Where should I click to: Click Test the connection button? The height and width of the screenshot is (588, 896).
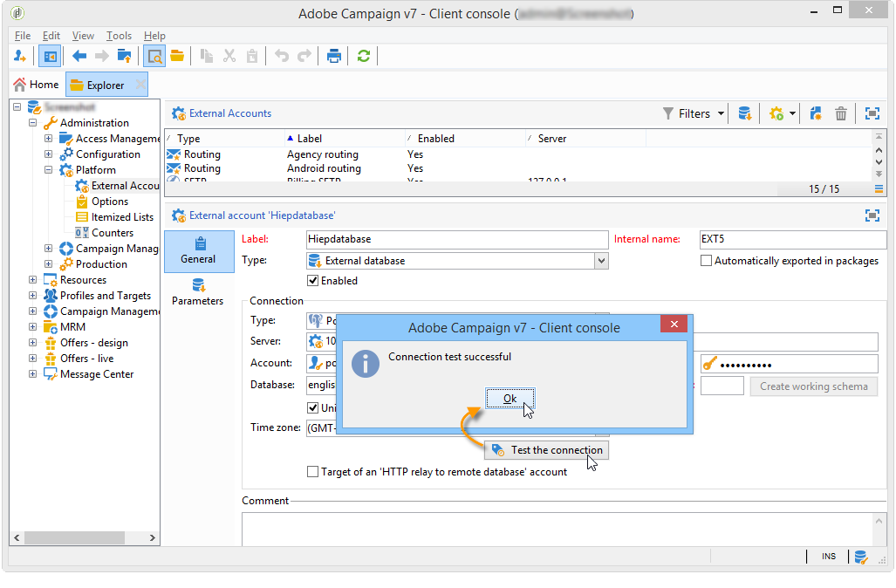[x=546, y=450]
